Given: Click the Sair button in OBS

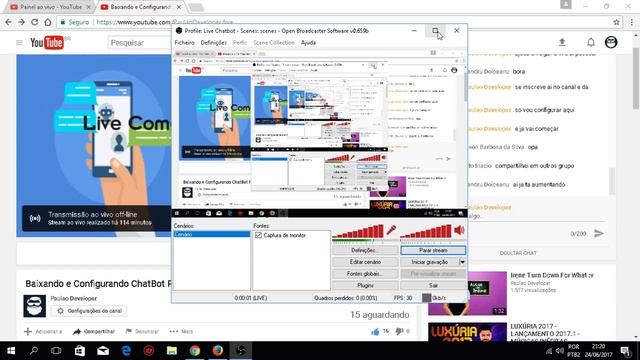Looking at the screenshot, I should coord(433,285).
